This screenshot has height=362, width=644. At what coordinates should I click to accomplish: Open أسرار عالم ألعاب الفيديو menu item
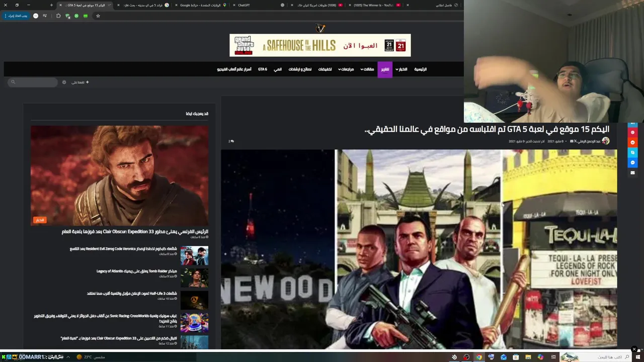(234, 69)
